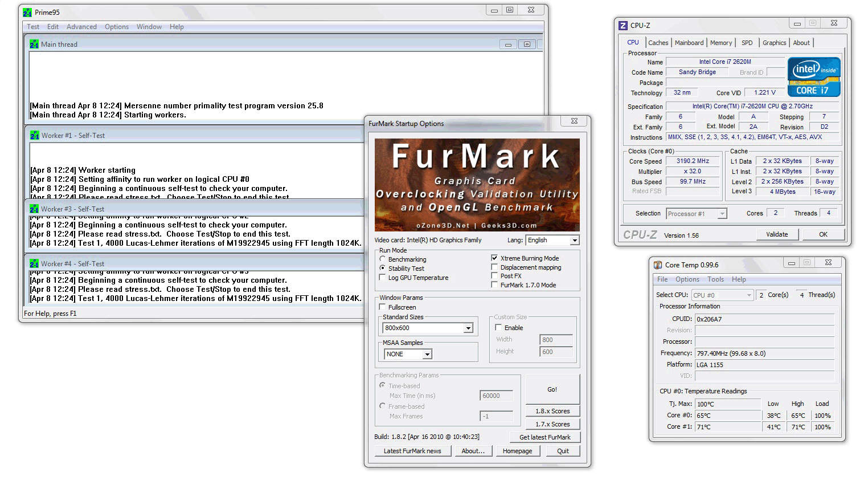This screenshot has width=868, height=484.
Task: Click the Worker #3 Self-Test window icon
Action: pyautogui.click(x=34, y=209)
